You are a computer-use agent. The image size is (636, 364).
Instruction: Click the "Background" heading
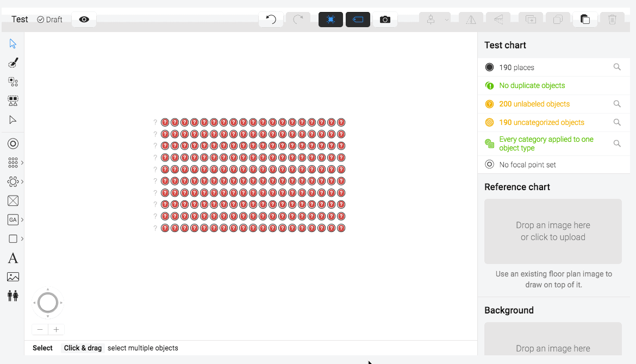pos(509,310)
